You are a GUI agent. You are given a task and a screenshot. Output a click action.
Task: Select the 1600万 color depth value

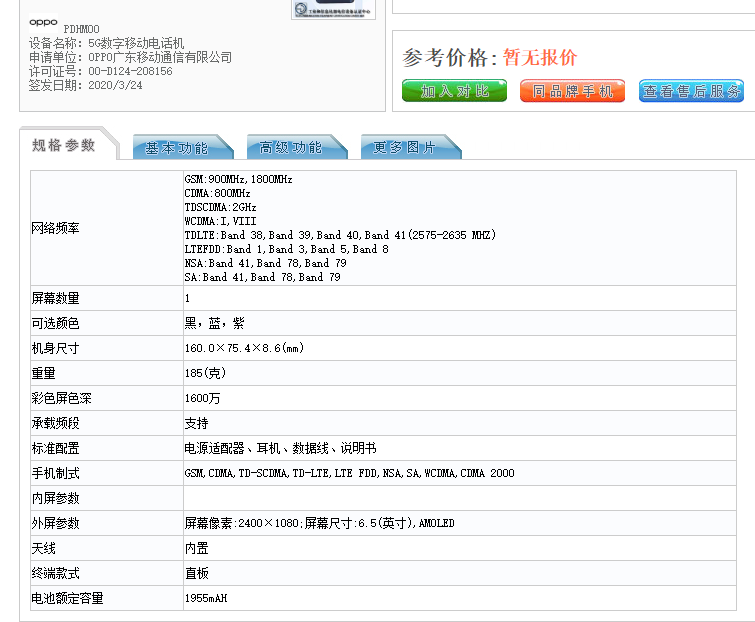(x=202, y=399)
